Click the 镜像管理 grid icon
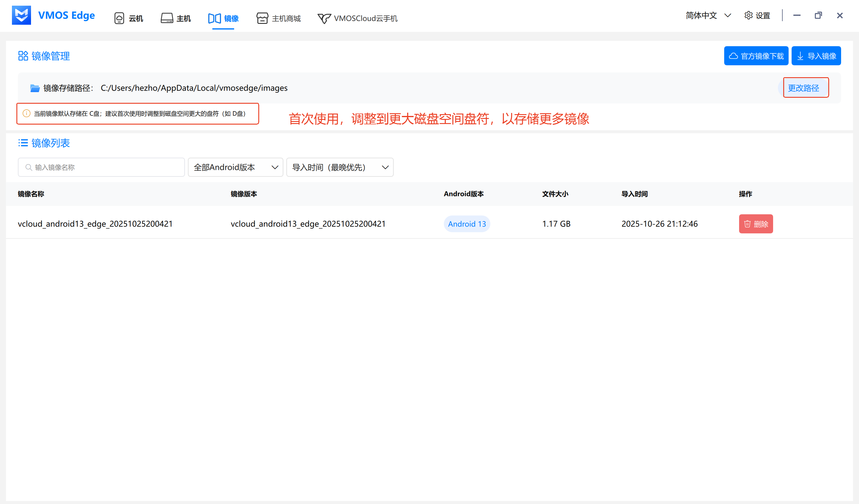This screenshot has height=504, width=859. pyautogui.click(x=23, y=56)
